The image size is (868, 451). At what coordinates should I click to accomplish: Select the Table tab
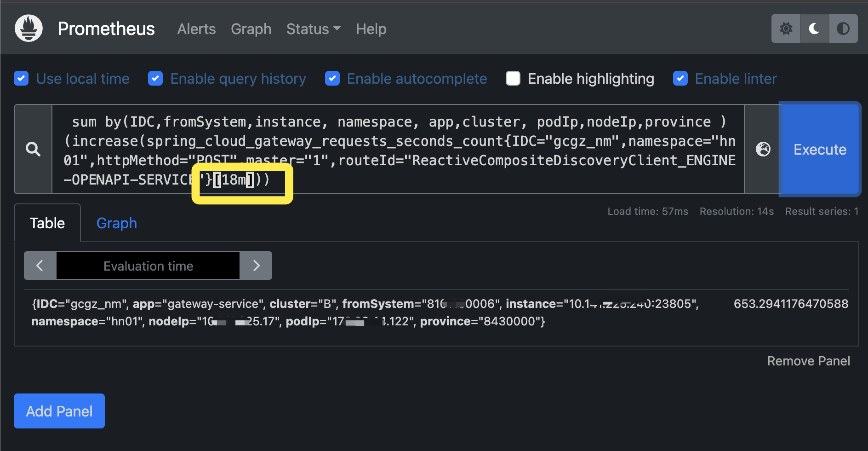click(x=47, y=223)
